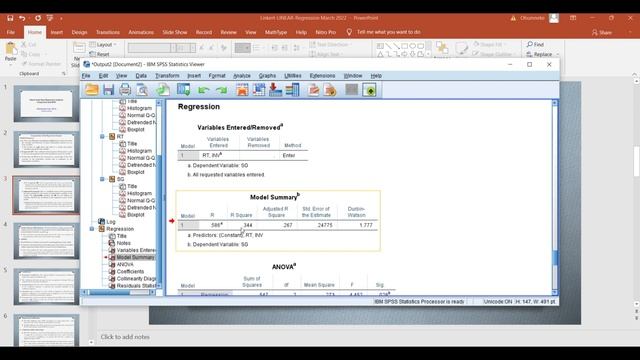
Task: Click the Variables list toolbar icon
Action: point(292,90)
